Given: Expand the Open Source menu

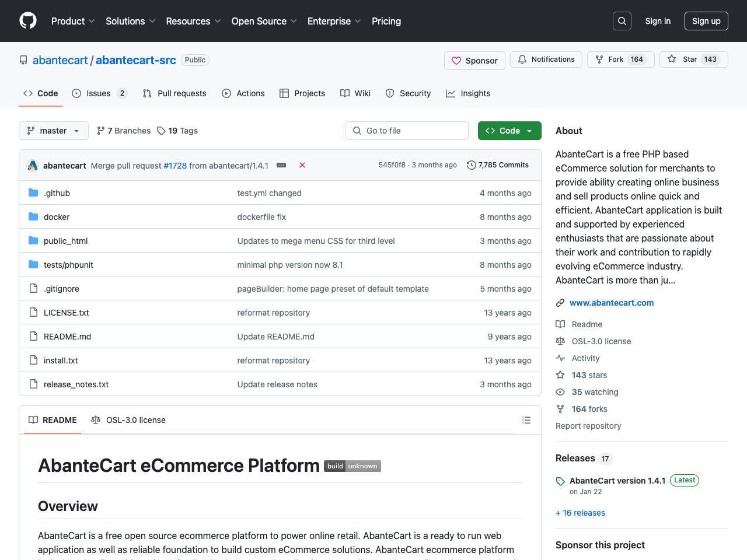Looking at the screenshot, I should click(264, 21).
